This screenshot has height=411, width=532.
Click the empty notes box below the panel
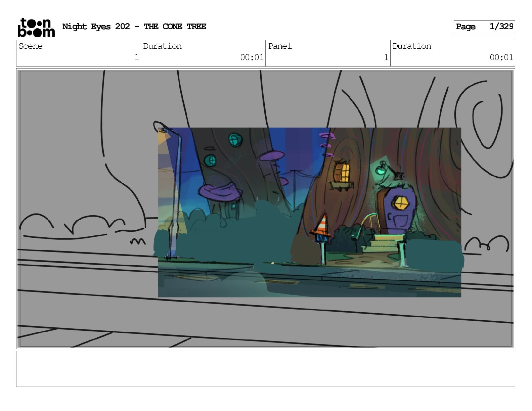[x=265, y=369]
